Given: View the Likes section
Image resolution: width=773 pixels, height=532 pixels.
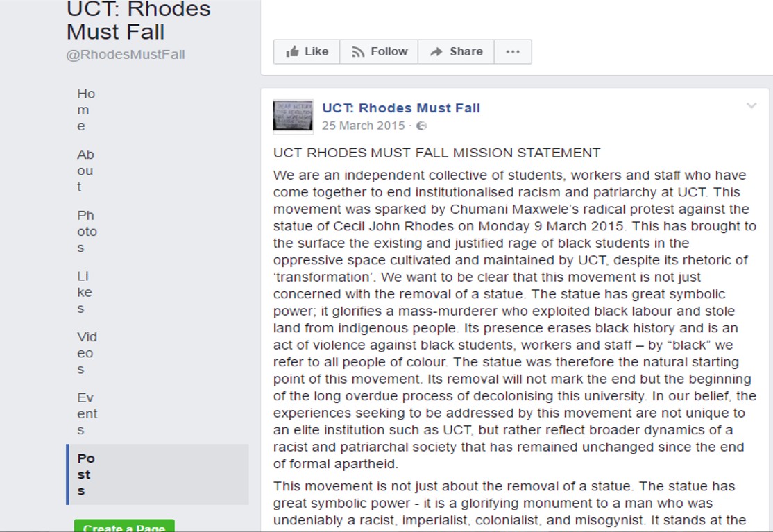Looking at the screenshot, I should click(85, 292).
